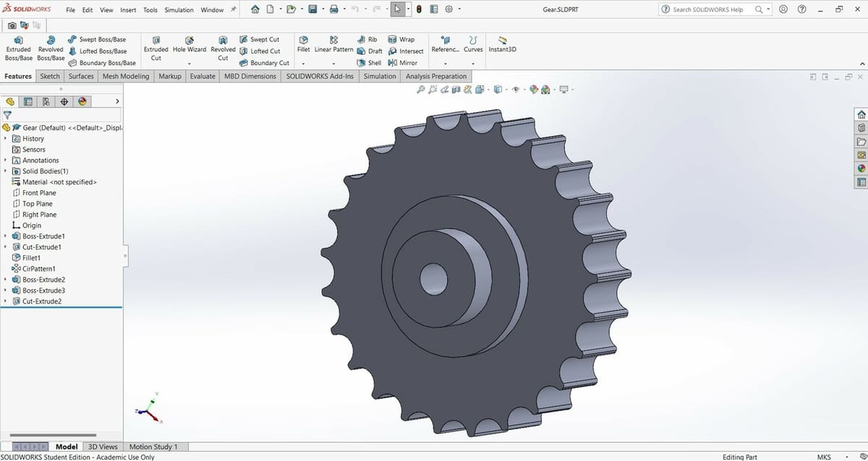This screenshot has height=461, width=868.
Task: Toggle the feature tree filter
Action: tap(7, 115)
